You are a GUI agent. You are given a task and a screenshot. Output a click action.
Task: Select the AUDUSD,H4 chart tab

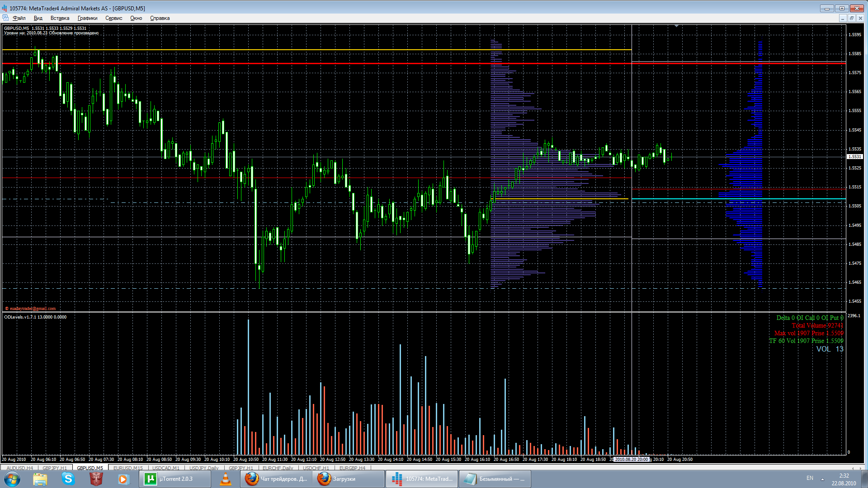(x=20, y=468)
